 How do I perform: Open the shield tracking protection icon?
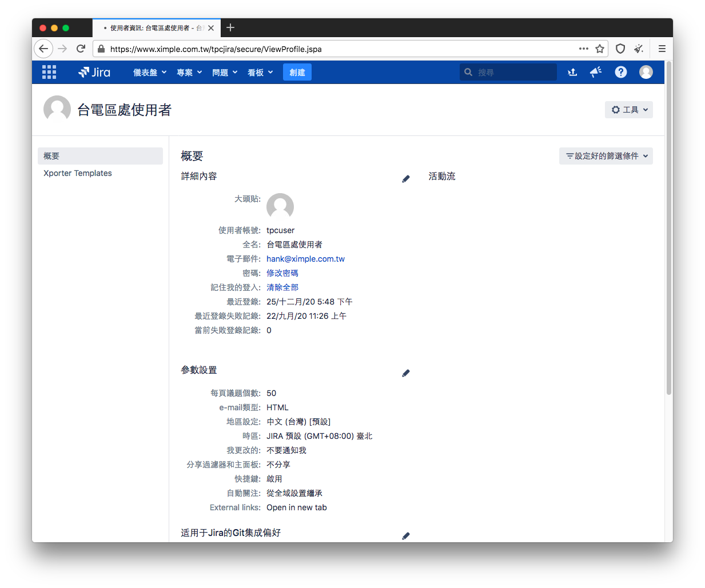pyautogui.click(x=620, y=49)
